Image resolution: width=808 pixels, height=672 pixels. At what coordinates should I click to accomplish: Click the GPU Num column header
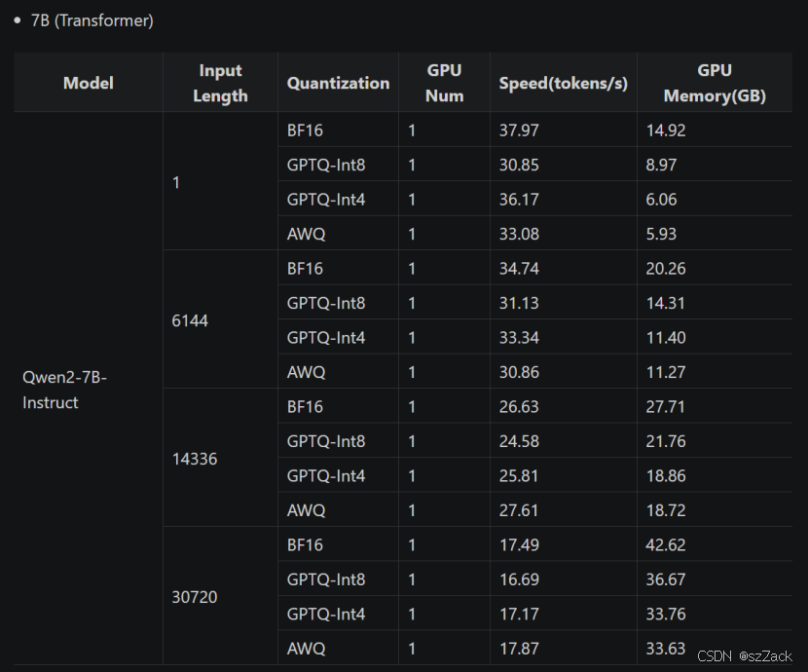tap(444, 83)
